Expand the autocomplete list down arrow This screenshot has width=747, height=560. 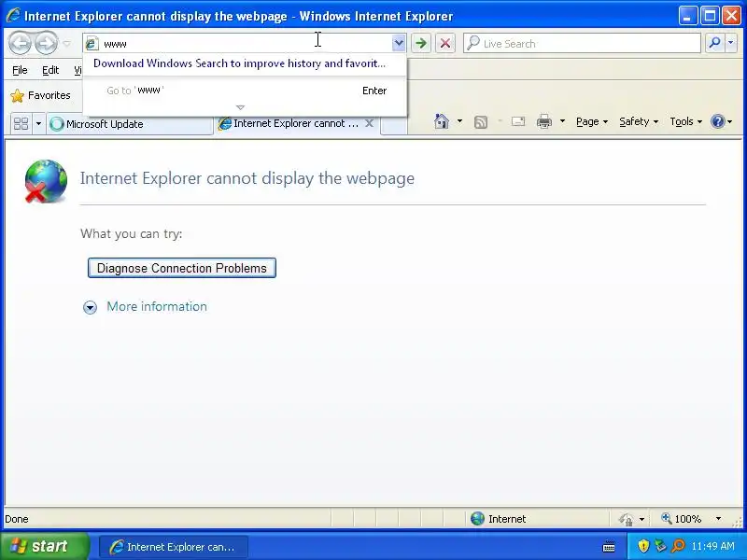coord(241,107)
